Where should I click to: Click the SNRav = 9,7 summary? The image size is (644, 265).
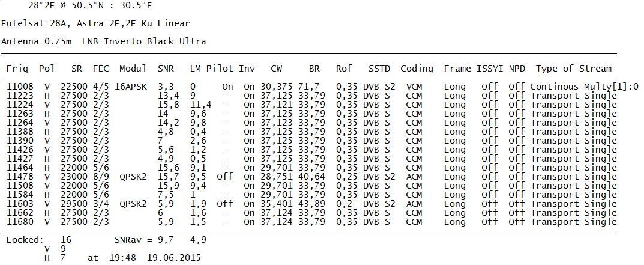click(143, 240)
